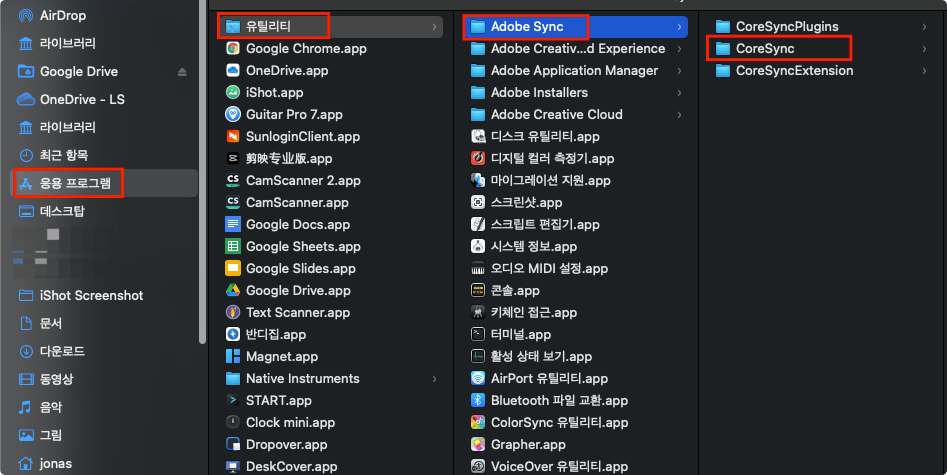947x475 pixels.
Task: Click the Grapher.app icon
Action: pos(478,444)
